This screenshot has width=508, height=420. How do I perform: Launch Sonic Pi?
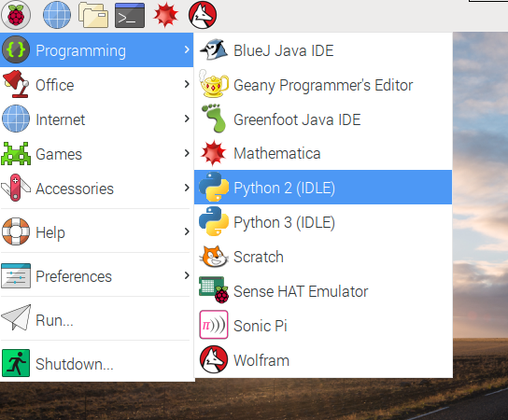pyautogui.click(x=323, y=326)
